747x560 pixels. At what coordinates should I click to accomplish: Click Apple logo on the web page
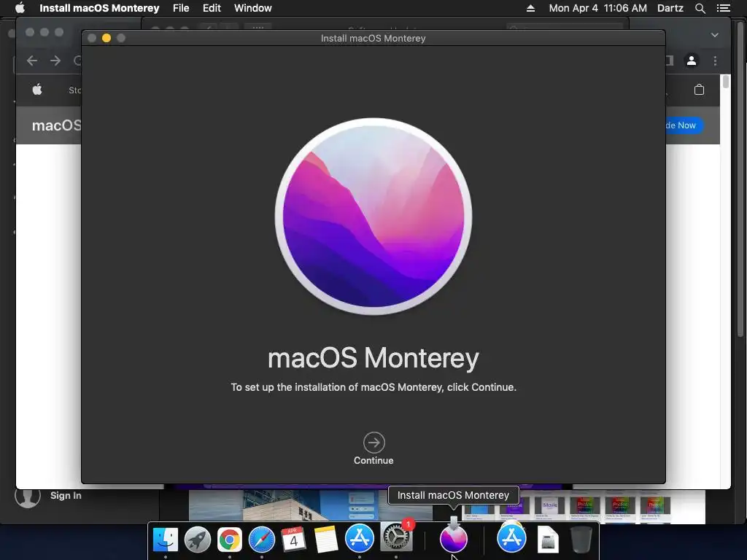pyautogui.click(x=37, y=90)
